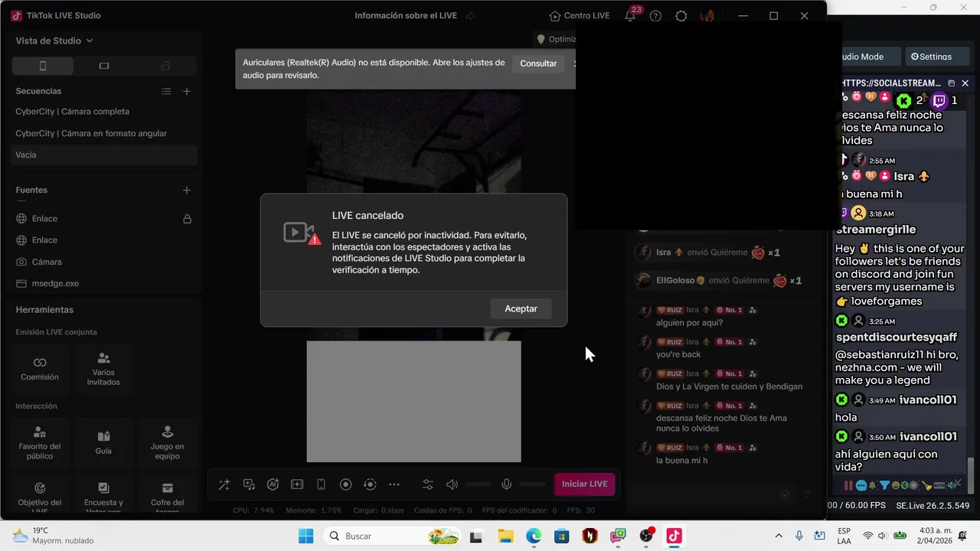
Task: Click Studio Mode button in SE.Live window
Action: point(862,57)
